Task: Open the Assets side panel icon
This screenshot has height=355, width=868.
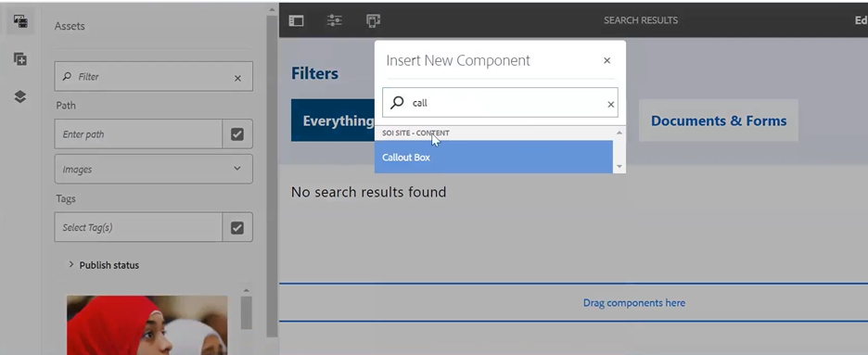Action: [20, 21]
